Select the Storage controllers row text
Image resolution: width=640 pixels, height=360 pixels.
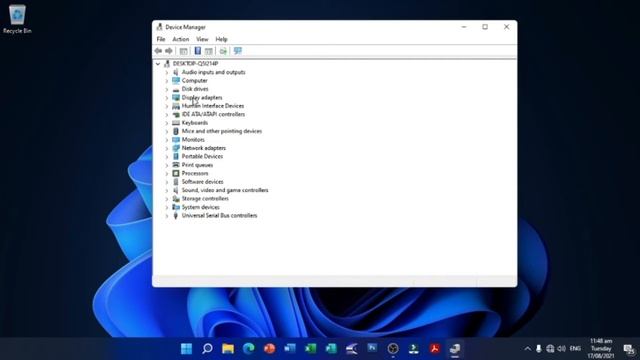tap(205, 199)
